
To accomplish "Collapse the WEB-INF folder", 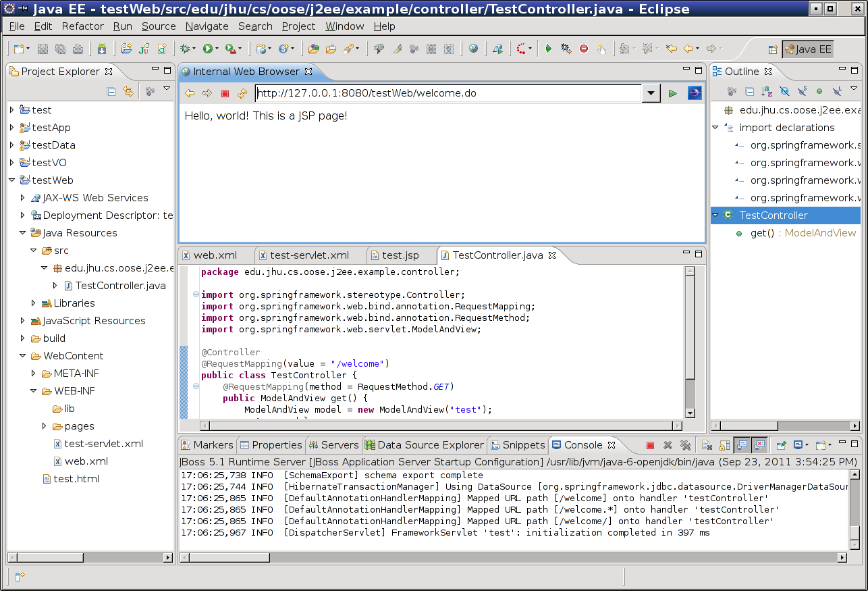I will click(x=33, y=391).
